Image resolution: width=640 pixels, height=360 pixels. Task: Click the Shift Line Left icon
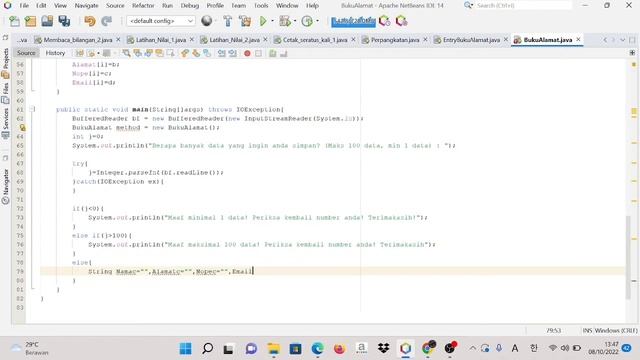click(222, 53)
